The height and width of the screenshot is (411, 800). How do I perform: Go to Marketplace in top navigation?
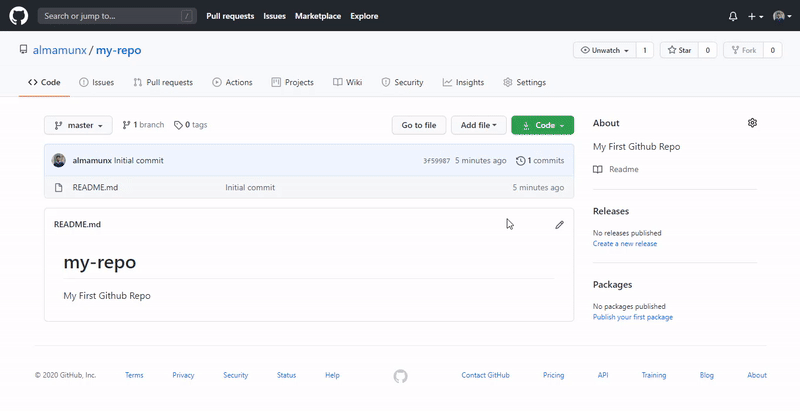tap(318, 16)
